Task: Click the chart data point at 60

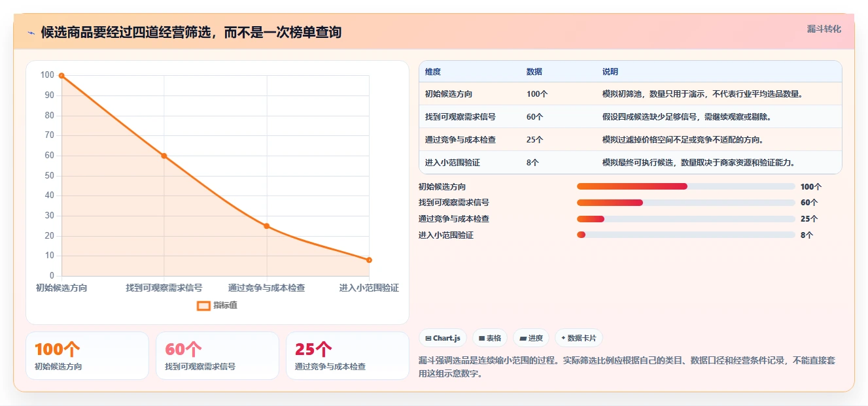Action: click(x=164, y=156)
